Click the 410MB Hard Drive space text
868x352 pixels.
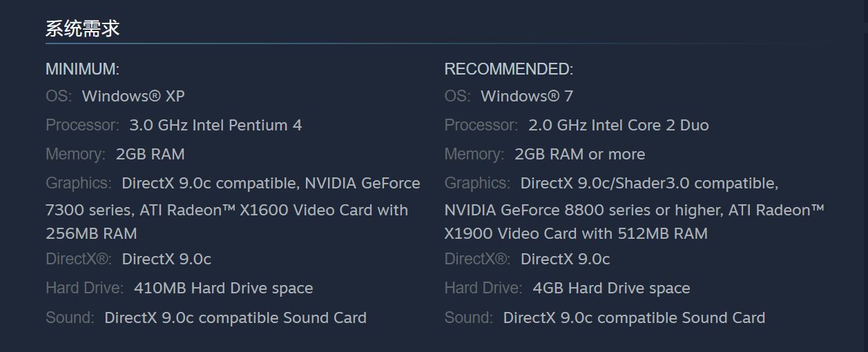(x=223, y=288)
